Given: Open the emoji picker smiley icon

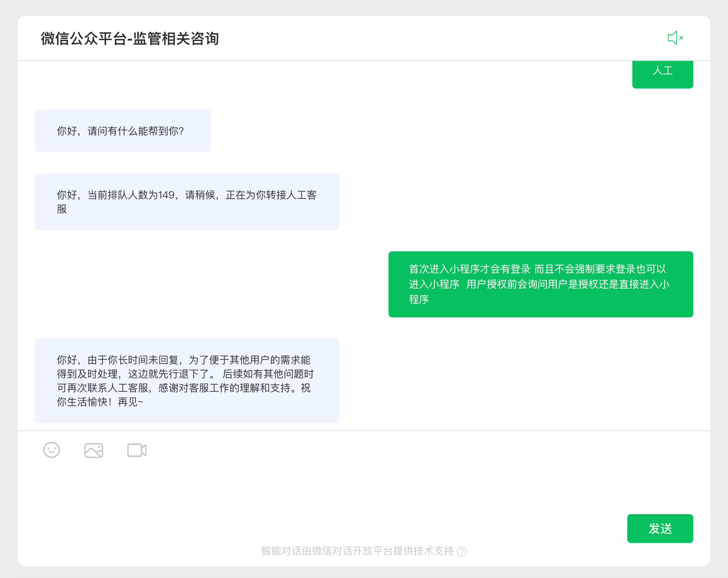Looking at the screenshot, I should tap(52, 450).
